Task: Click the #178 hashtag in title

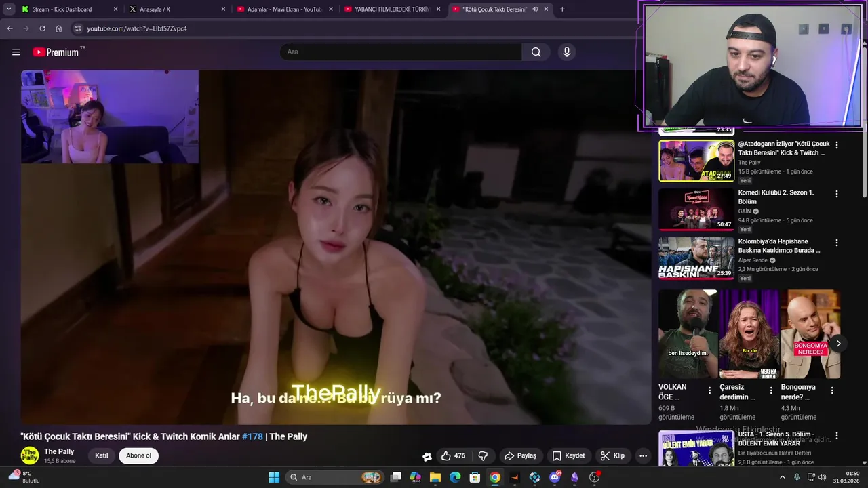Action: coord(252,436)
